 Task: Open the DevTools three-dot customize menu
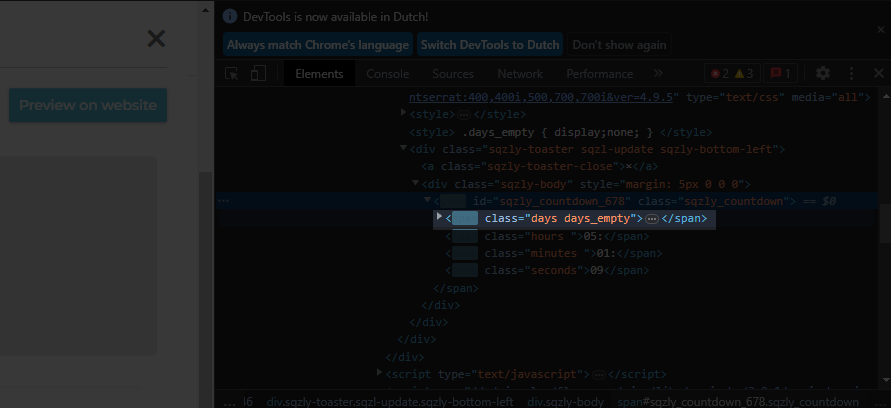tap(851, 73)
